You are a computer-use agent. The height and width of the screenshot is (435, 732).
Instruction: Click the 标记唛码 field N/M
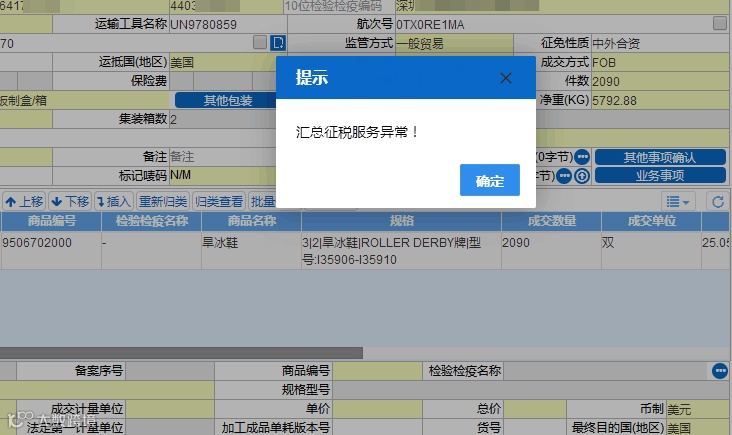222,175
